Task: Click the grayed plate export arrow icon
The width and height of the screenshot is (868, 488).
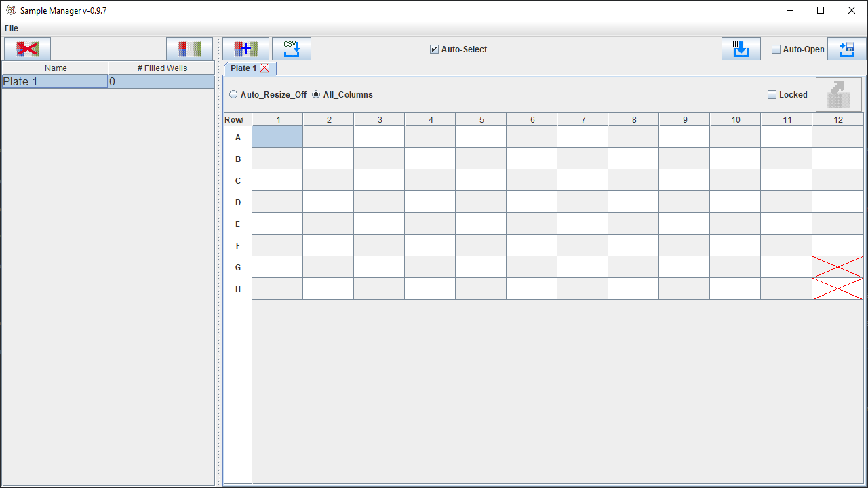Action: click(x=839, y=94)
